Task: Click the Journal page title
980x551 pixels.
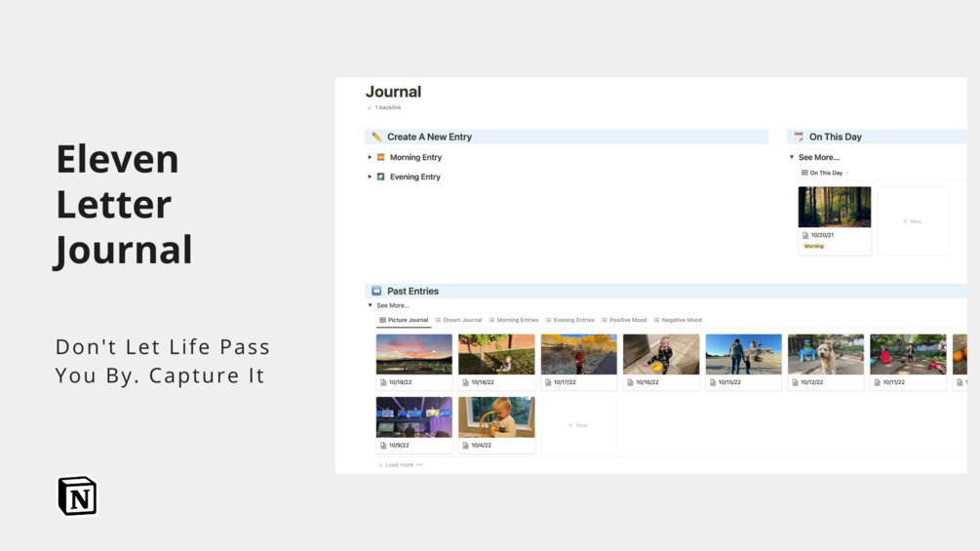Action: [393, 92]
